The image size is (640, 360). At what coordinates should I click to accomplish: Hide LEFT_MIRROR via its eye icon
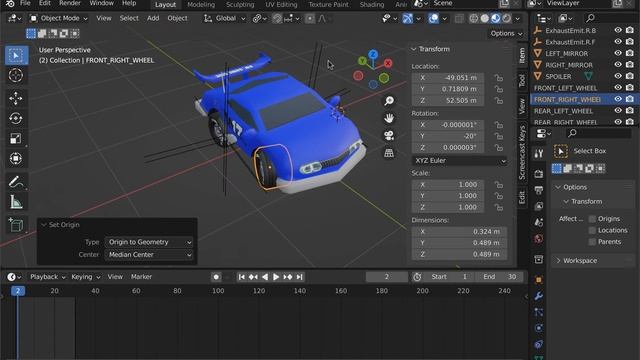618,53
